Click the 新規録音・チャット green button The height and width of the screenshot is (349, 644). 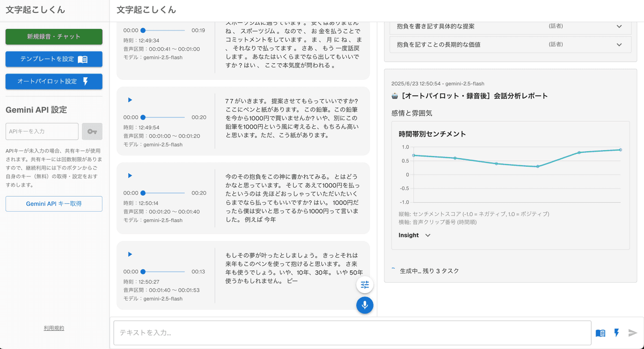(x=54, y=36)
